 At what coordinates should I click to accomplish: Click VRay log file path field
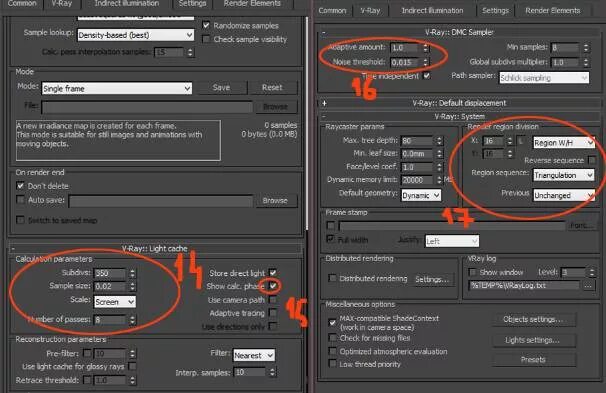click(524, 286)
